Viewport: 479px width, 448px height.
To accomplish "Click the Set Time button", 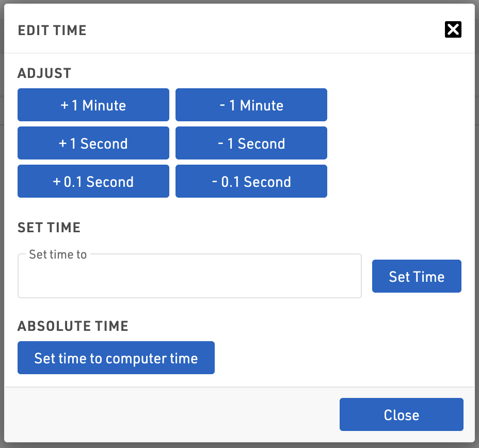I will coord(417,277).
